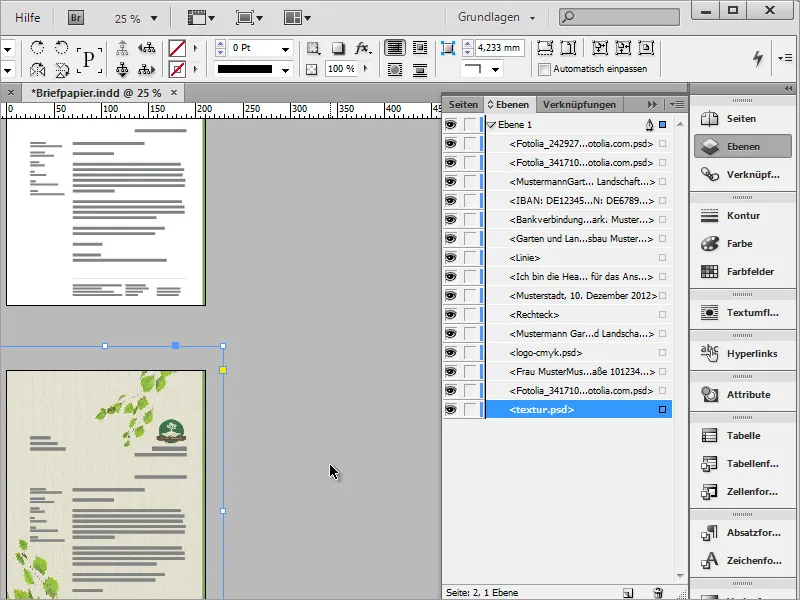Hide the logo-cmyk.psd layer item
Screen dimensions: 800x600
click(x=451, y=353)
